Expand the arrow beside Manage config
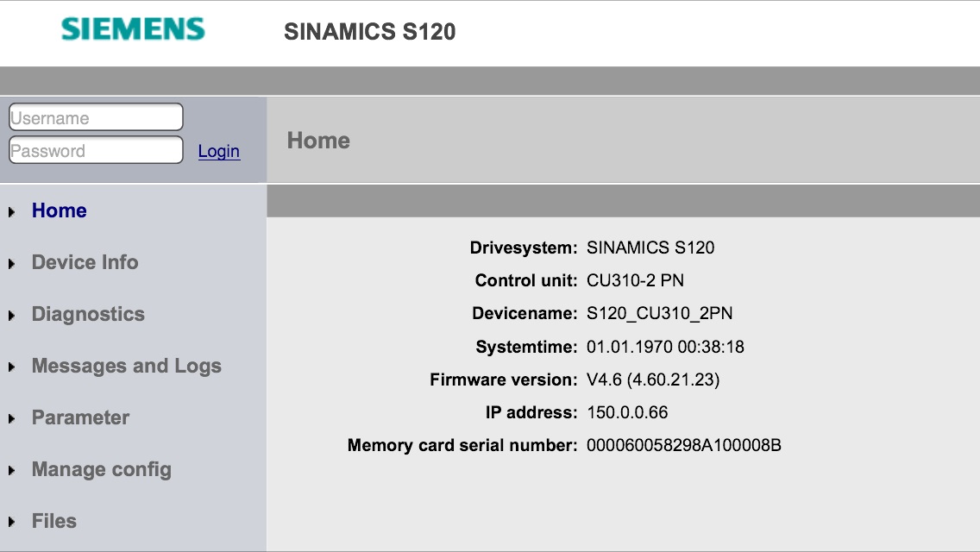 pos(12,471)
